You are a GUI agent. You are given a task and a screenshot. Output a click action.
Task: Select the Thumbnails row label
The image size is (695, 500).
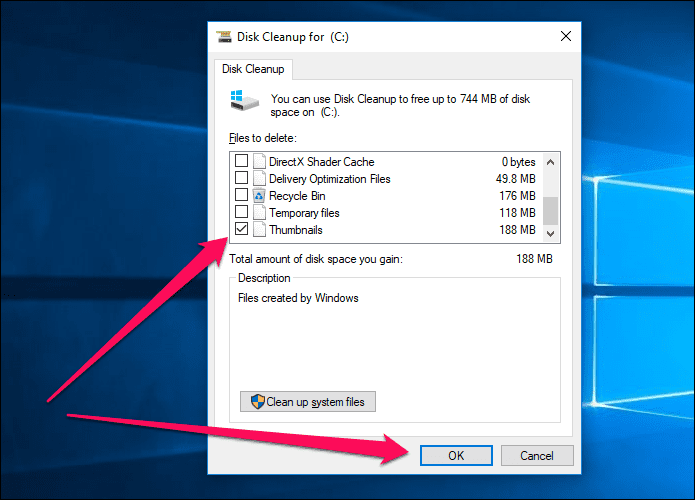(296, 230)
